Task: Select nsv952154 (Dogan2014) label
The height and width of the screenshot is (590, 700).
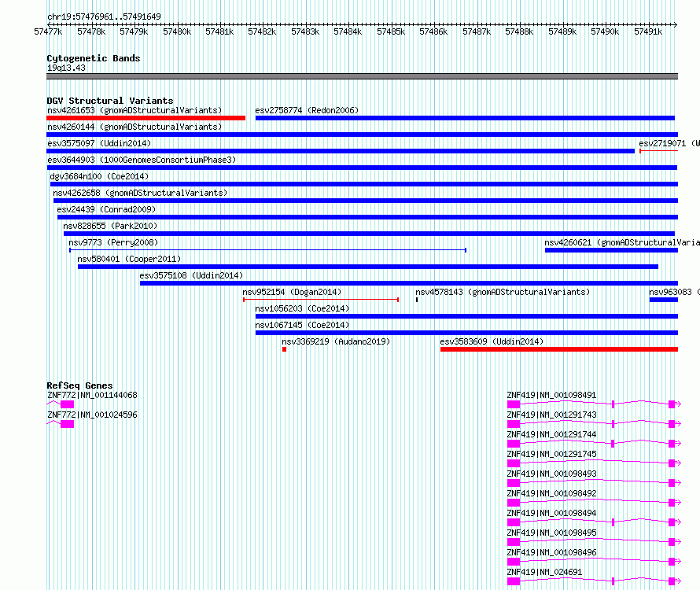Action: point(292,292)
